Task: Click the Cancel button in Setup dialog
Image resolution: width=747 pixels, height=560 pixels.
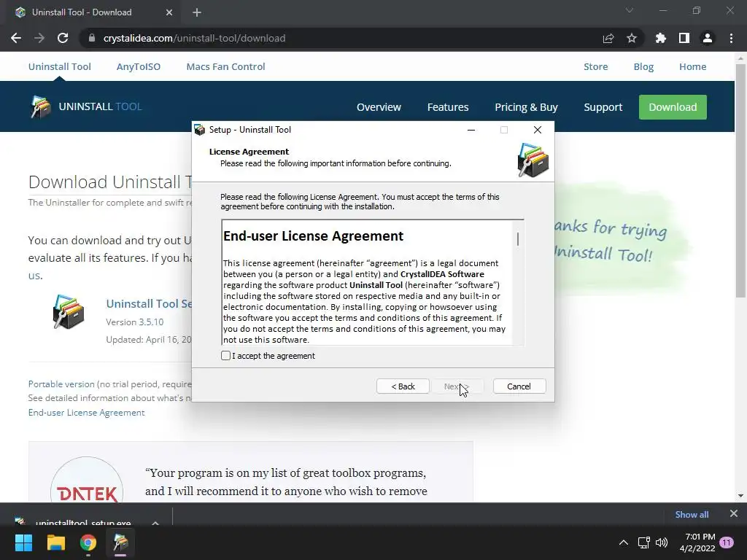Action: coord(519,386)
